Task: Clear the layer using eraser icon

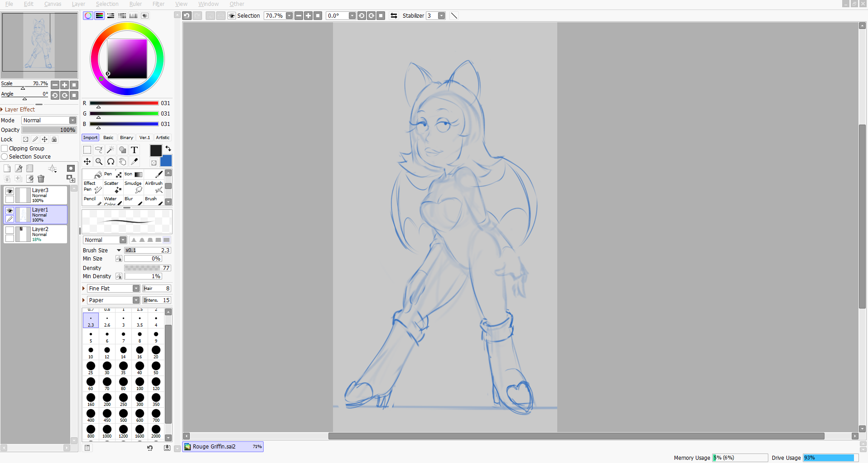Action: pyautogui.click(x=30, y=179)
